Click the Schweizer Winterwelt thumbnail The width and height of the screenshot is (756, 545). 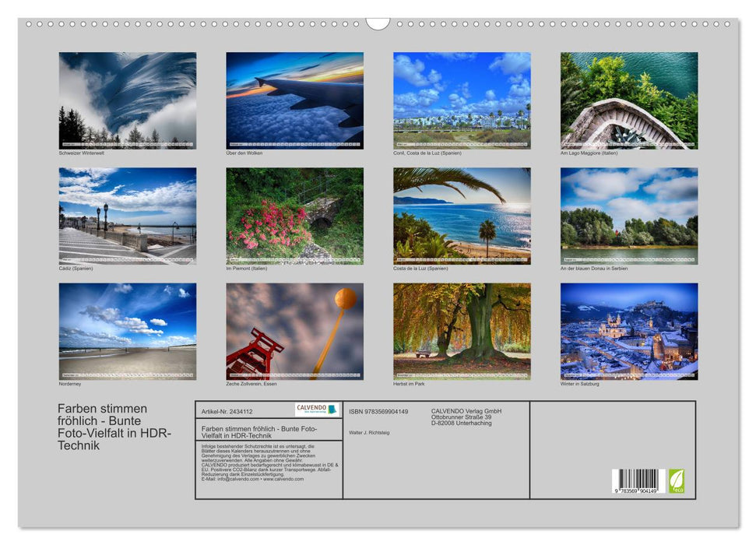(x=127, y=100)
